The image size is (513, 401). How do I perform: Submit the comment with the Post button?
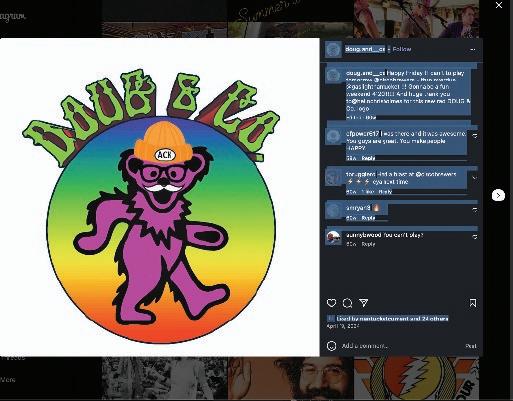[471, 346]
